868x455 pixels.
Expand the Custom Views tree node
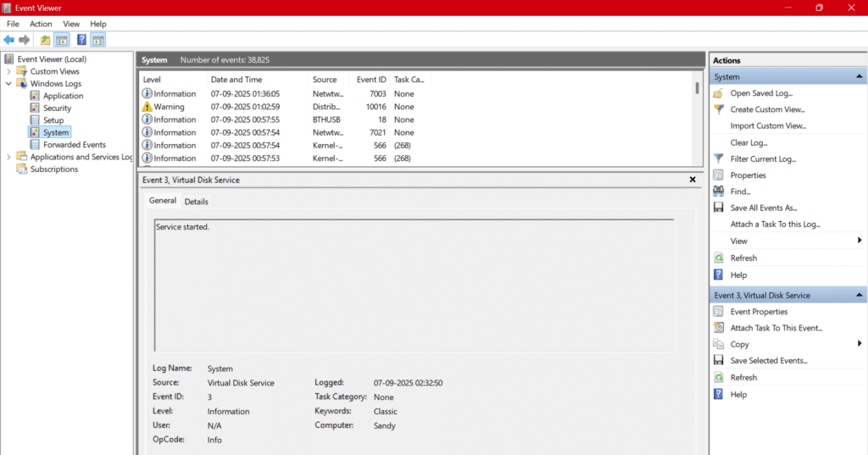[x=8, y=71]
